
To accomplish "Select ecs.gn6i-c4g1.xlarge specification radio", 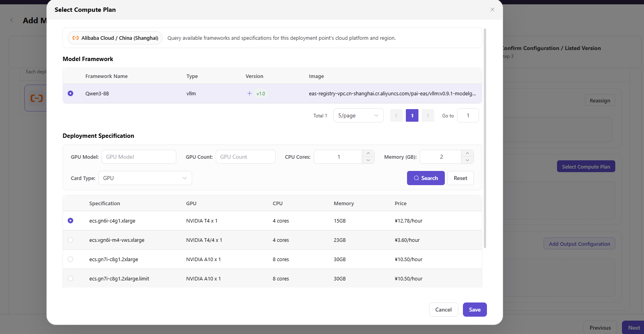I will tap(70, 221).
